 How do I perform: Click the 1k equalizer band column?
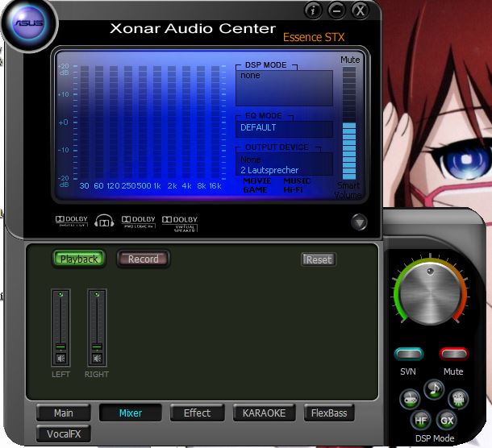coord(157,123)
